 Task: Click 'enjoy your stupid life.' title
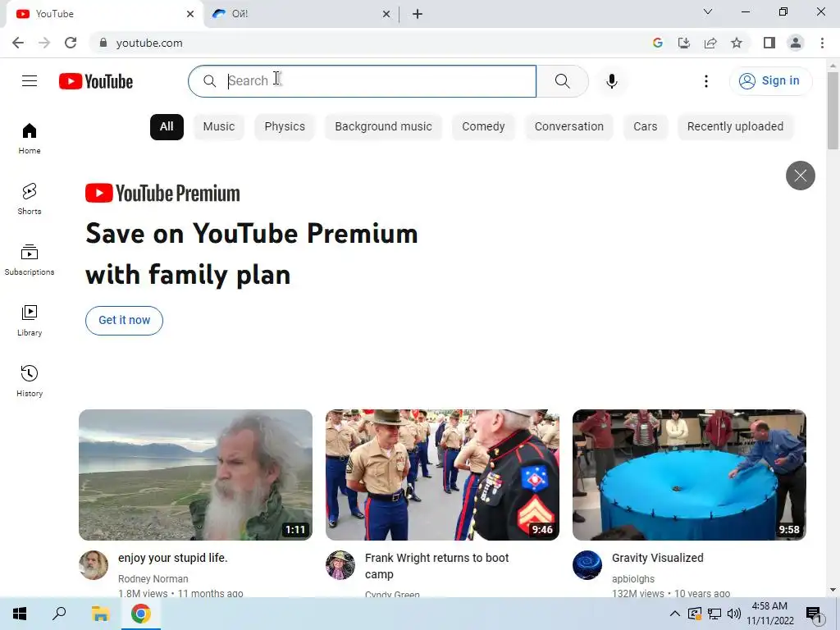coord(173,558)
